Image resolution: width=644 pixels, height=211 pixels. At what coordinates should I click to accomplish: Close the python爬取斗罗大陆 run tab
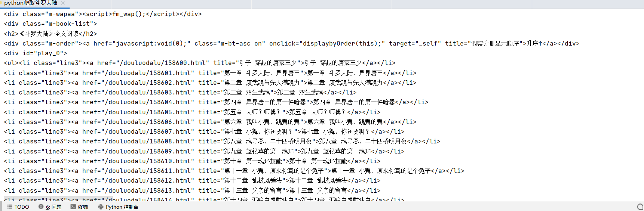63,3
